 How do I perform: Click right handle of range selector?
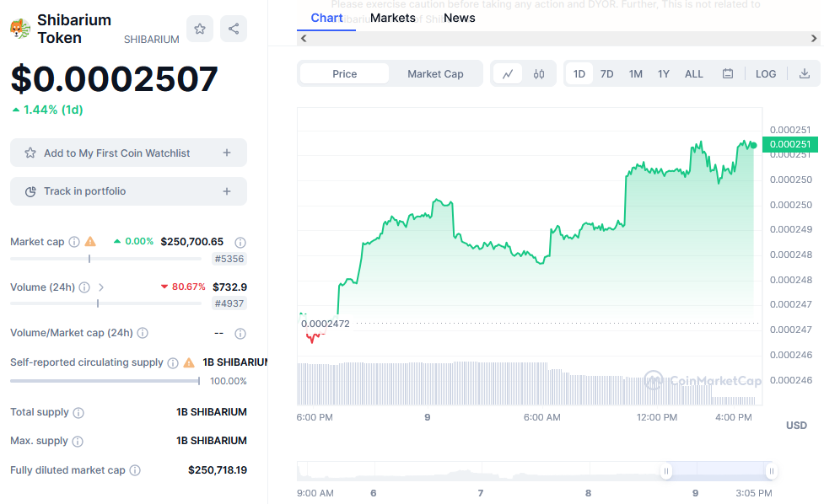(771, 471)
